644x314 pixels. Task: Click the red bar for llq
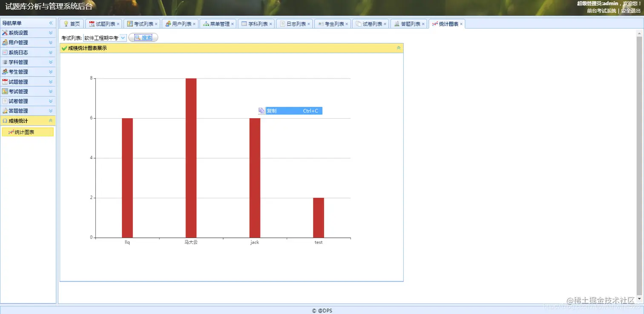[127, 178]
